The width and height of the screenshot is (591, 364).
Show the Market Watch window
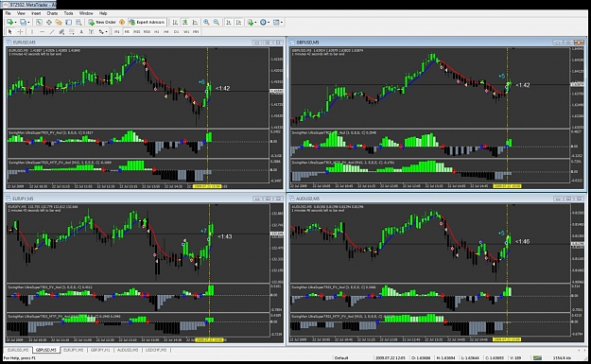tap(39, 23)
